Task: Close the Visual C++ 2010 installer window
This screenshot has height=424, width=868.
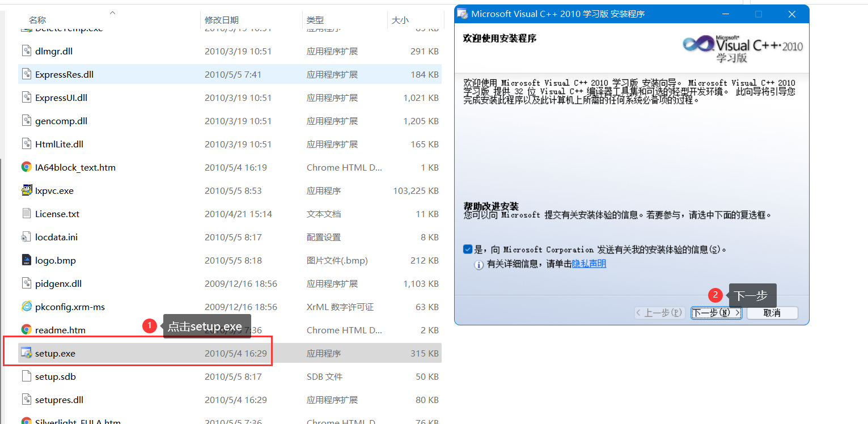Action: [x=792, y=14]
